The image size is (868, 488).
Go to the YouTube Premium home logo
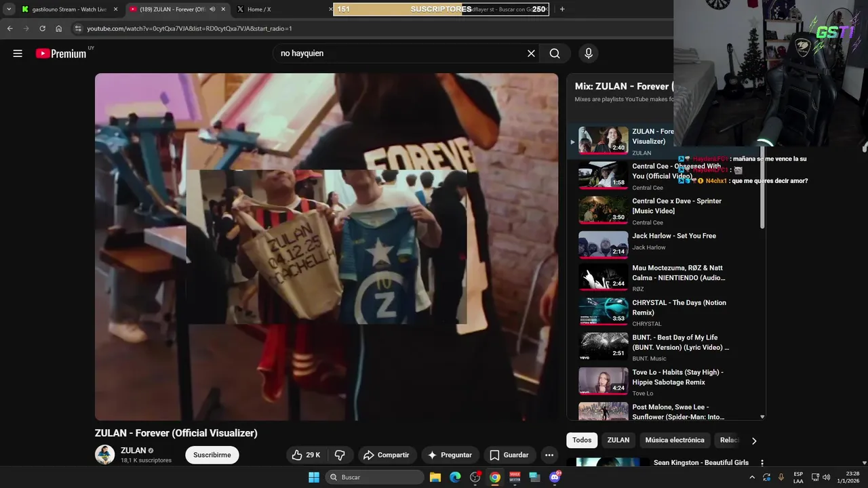pos(61,54)
